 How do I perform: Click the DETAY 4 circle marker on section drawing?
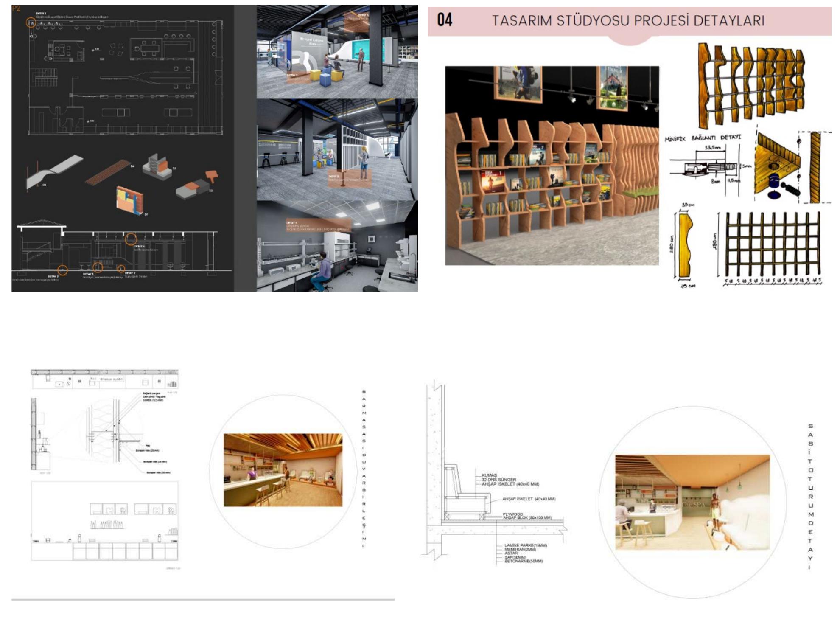coord(131,239)
